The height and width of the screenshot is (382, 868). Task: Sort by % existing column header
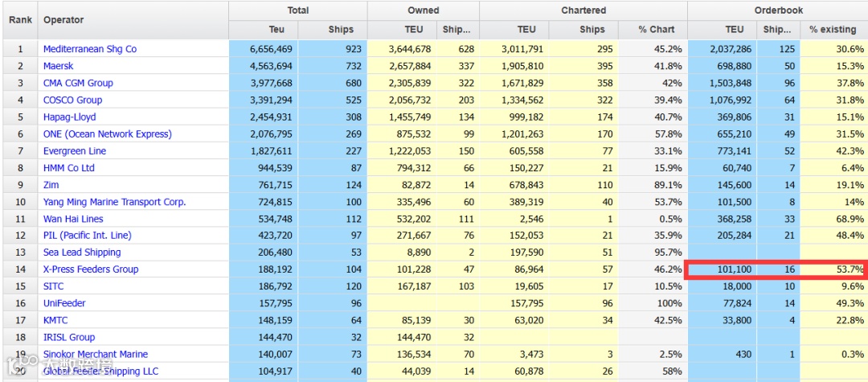833,30
